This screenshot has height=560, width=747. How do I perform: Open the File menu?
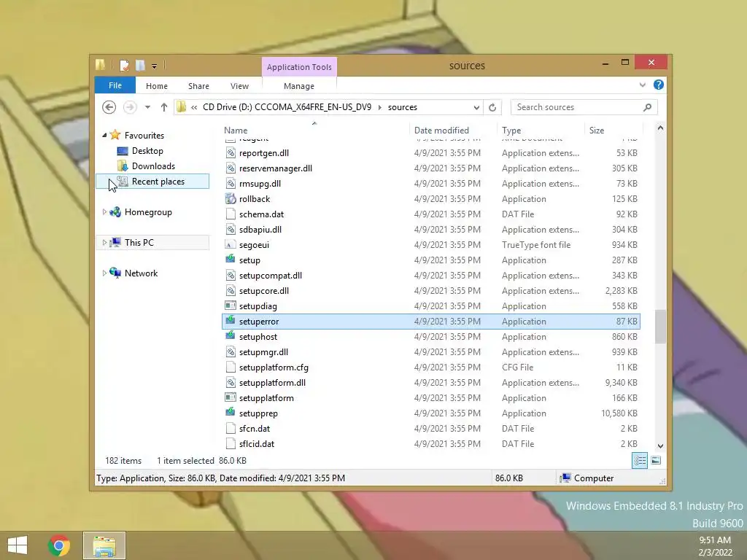pyautogui.click(x=115, y=85)
